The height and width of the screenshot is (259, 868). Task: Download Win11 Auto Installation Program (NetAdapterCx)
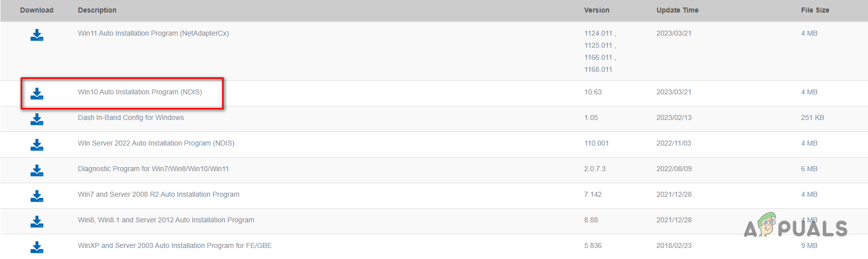(37, 35)
